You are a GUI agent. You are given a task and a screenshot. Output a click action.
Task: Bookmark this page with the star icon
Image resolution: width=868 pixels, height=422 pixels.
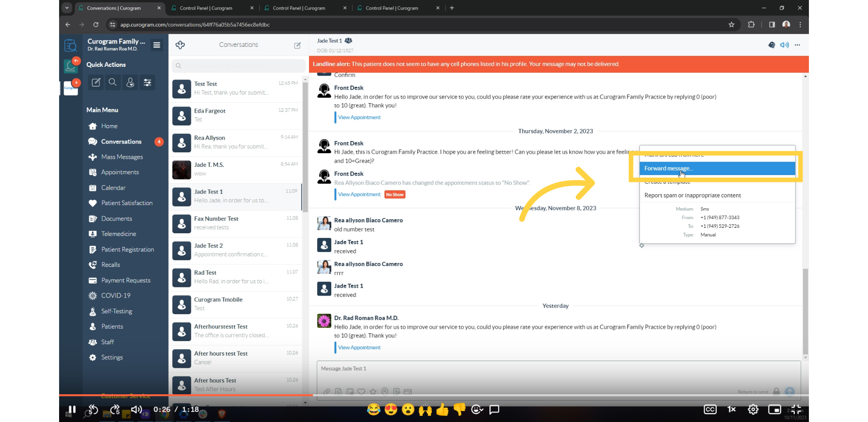tap(731, 25)
